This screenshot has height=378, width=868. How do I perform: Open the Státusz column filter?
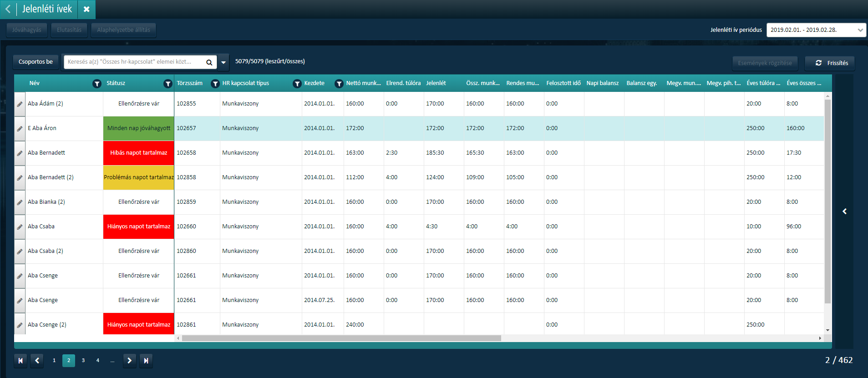coord(168,83)
